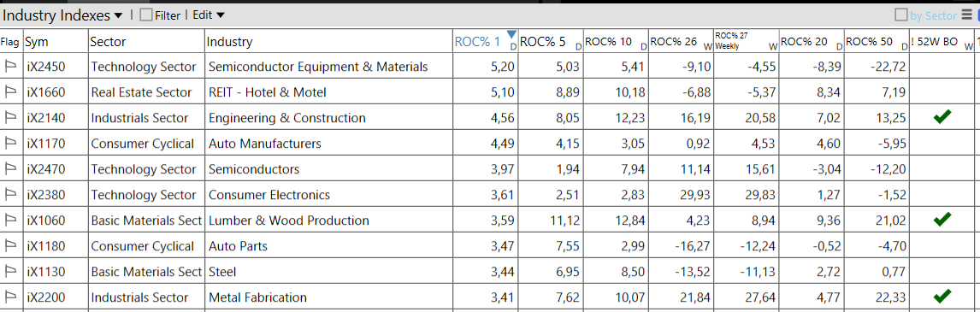
Task: Expand the Edit dropdown menu
Action: click(x=209, y=15)
